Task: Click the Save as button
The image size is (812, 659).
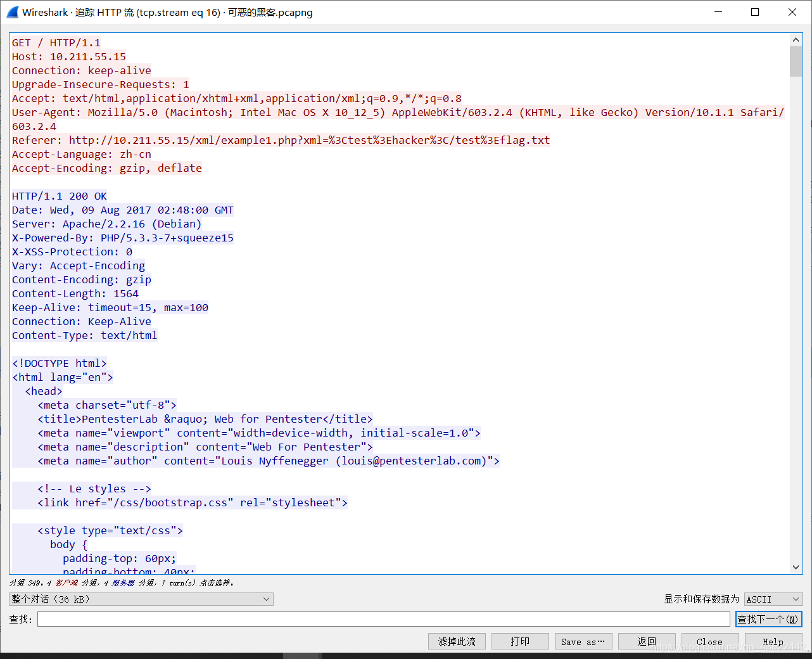Action: [x=583, y=641]
